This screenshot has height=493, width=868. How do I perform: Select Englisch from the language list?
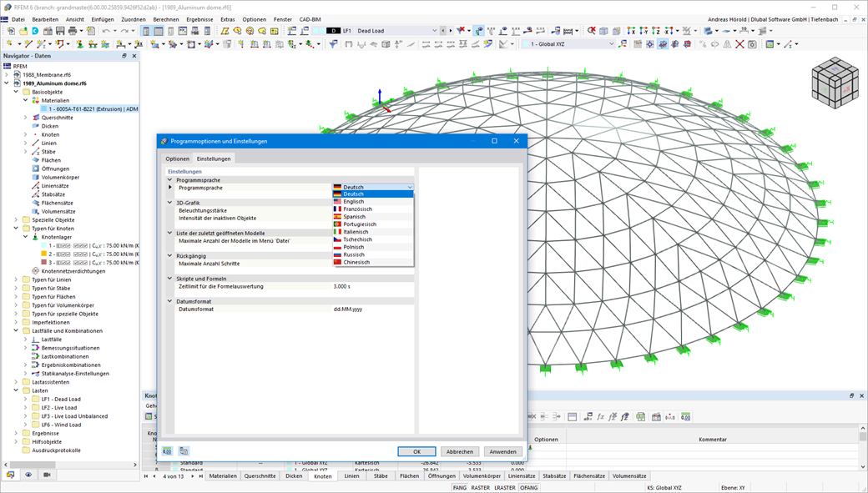[373, 202]
